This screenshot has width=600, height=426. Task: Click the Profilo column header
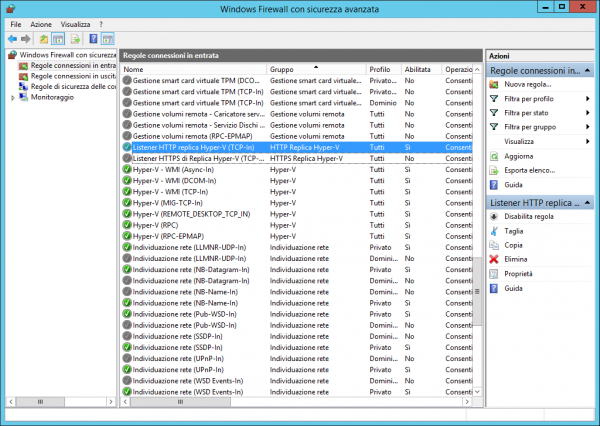tap(383, 69)
